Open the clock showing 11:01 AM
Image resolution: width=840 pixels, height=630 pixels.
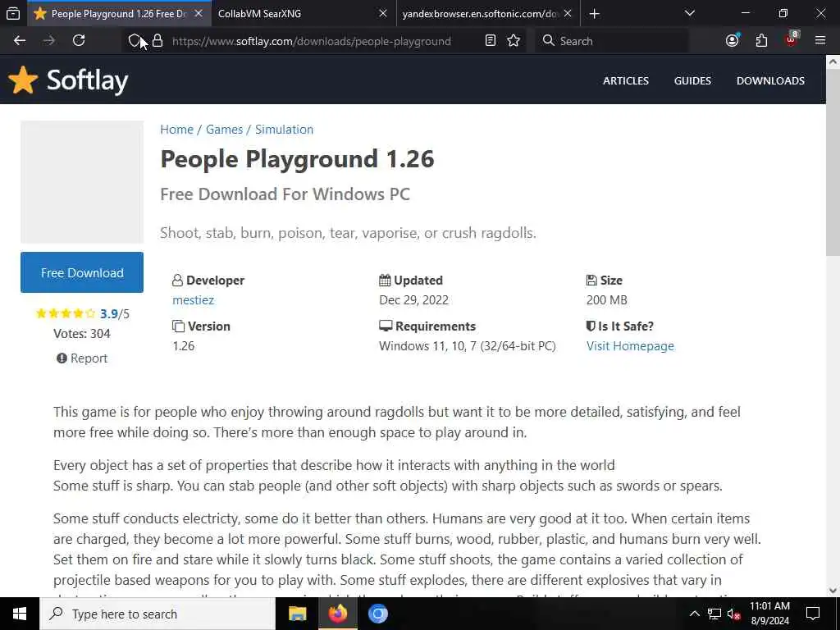pos(769,614)
